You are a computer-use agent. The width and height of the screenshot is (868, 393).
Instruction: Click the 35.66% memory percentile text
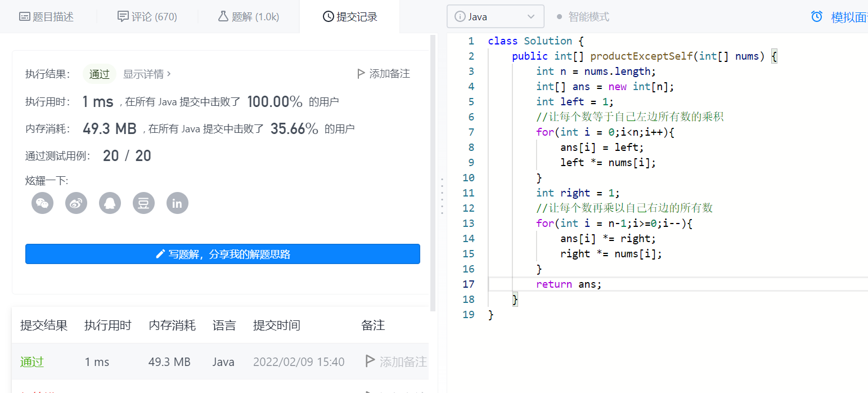pos(294,129)
